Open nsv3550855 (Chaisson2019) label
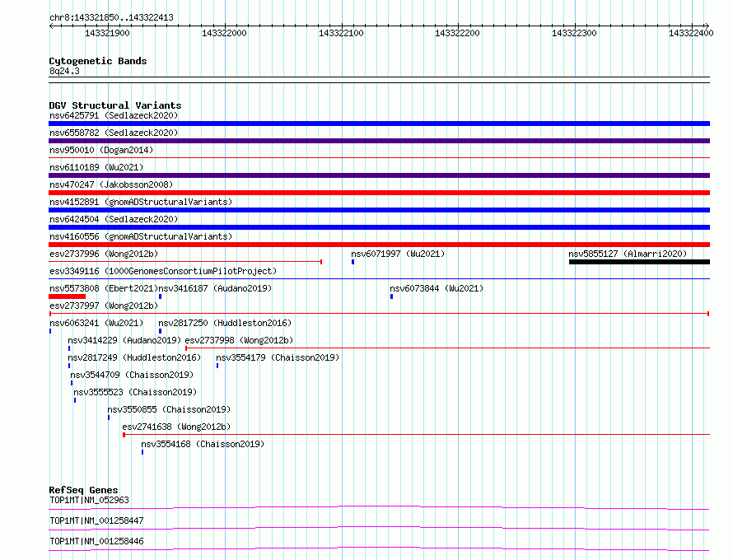This screenshot has width=733, height=560. (169, 409)
